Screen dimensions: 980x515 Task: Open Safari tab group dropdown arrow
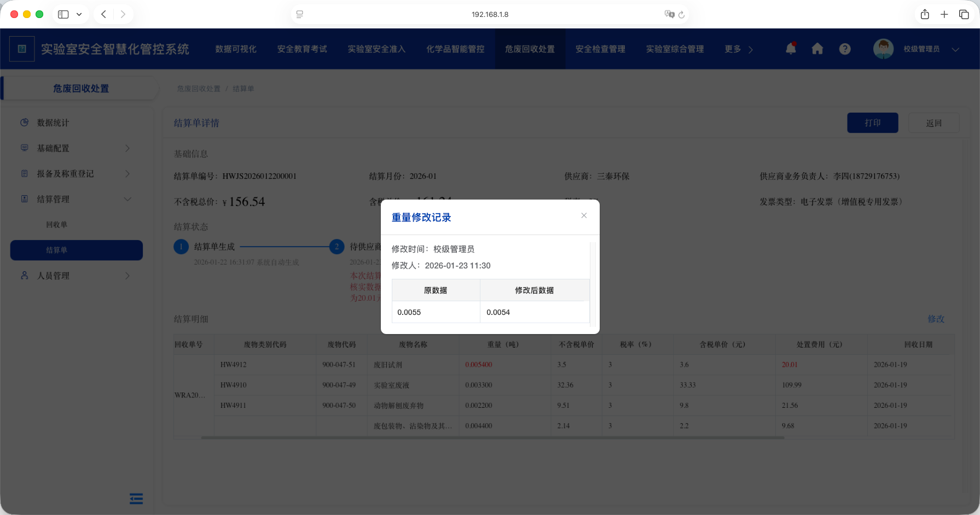tap(79, 14)
